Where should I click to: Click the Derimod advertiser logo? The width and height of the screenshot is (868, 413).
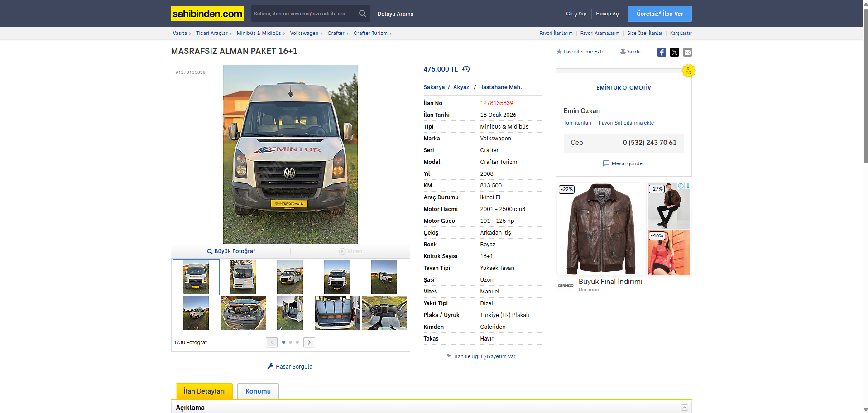(566, 285)
